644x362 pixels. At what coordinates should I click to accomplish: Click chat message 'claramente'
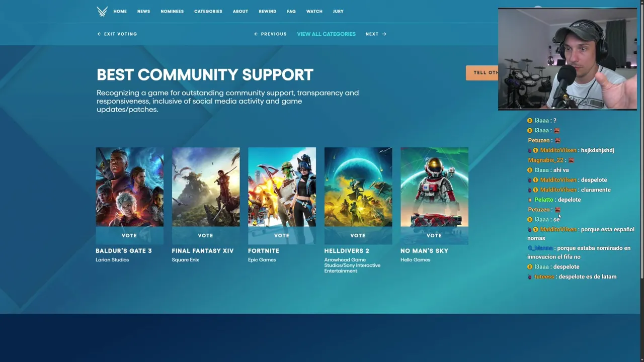[596, 190]
